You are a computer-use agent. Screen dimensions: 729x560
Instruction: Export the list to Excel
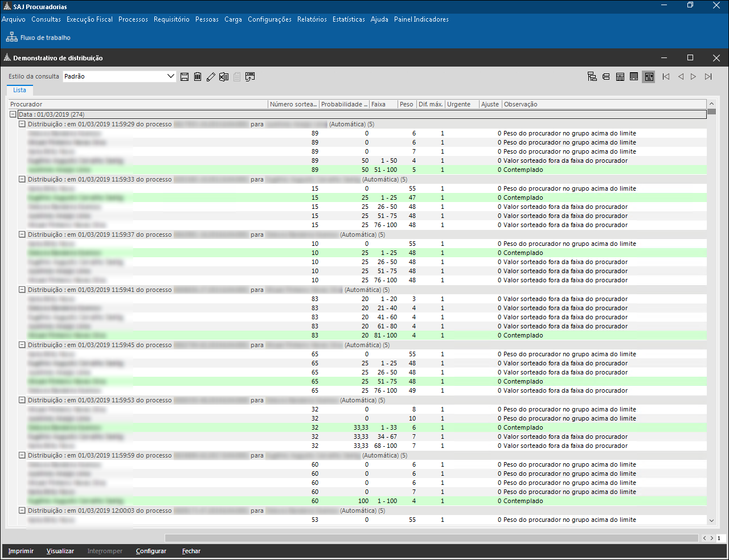pos(224,77)
